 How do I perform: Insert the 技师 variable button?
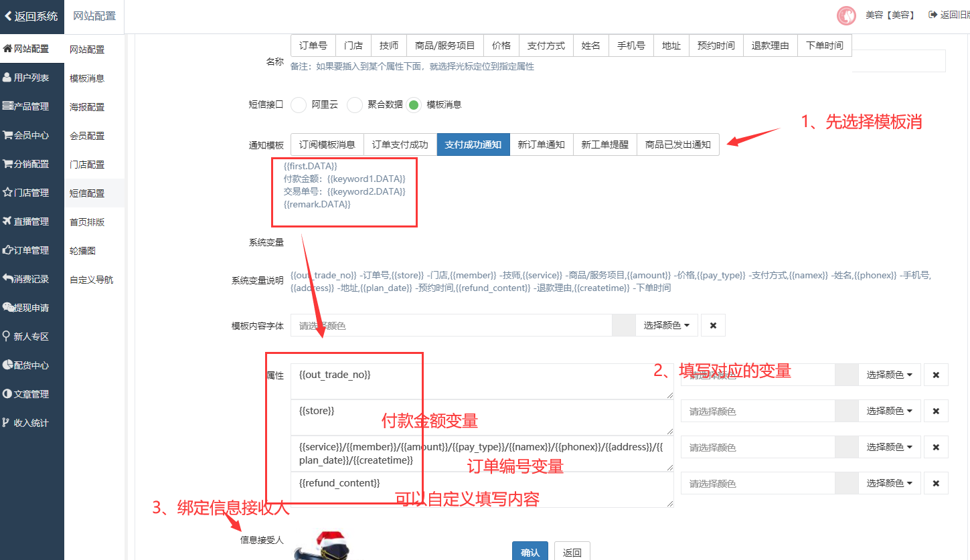(389, 45)
